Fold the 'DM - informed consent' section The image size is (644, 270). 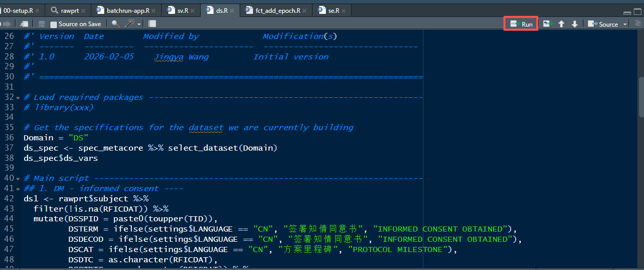point(18,189)
